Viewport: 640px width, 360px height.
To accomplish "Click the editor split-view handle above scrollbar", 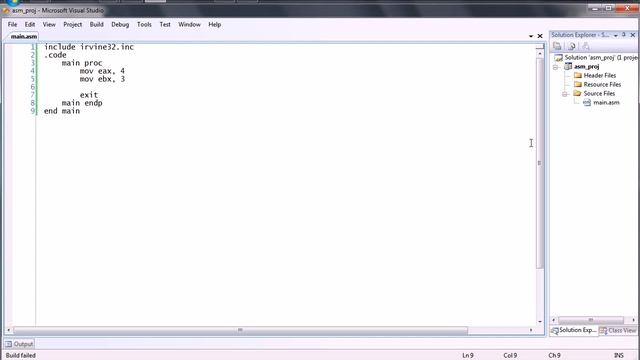I will pyautogui.click(x=540, y=47).
